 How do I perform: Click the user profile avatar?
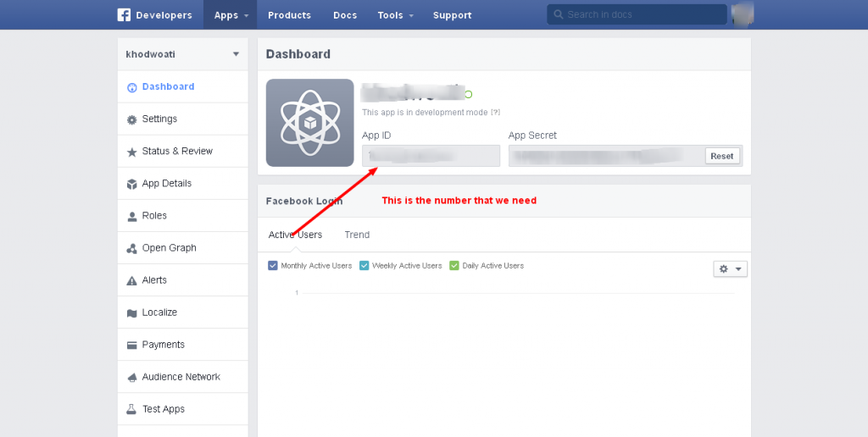(x=743, y=14)
